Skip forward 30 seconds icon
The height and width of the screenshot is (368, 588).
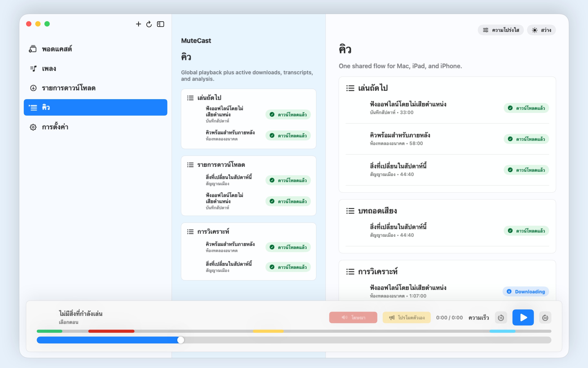click(545, 318)
